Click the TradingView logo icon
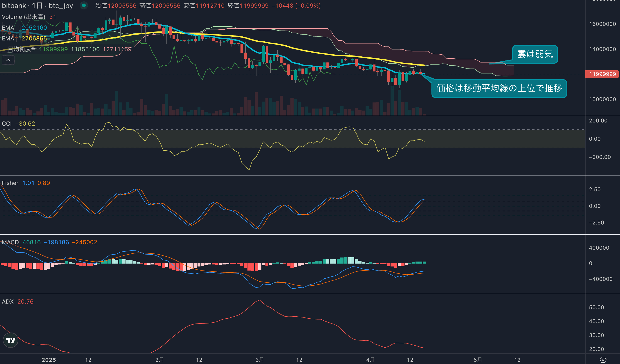Viewport: 620px width, 364px height. 10,340
